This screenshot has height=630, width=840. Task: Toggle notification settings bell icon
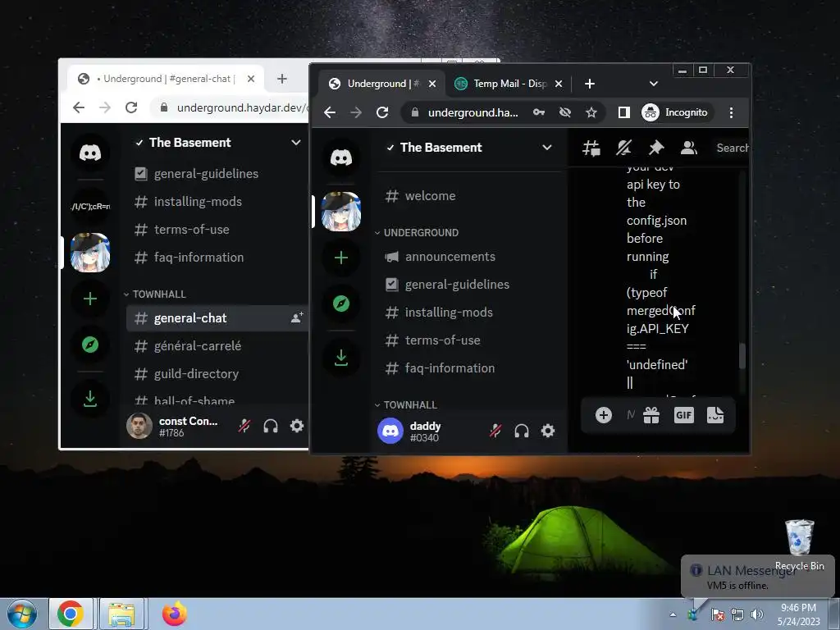point(623,148)
